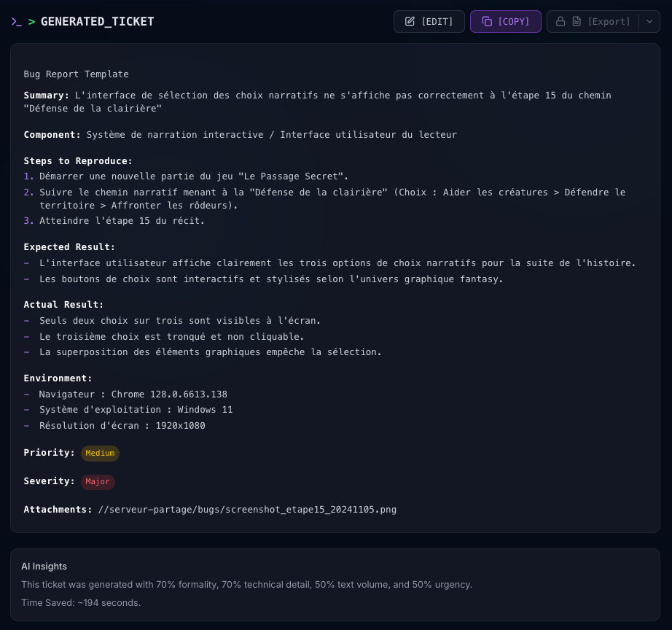This screenshot has width=672, height=630.
Task: Click the Component field value text
Action: (271, 135)
